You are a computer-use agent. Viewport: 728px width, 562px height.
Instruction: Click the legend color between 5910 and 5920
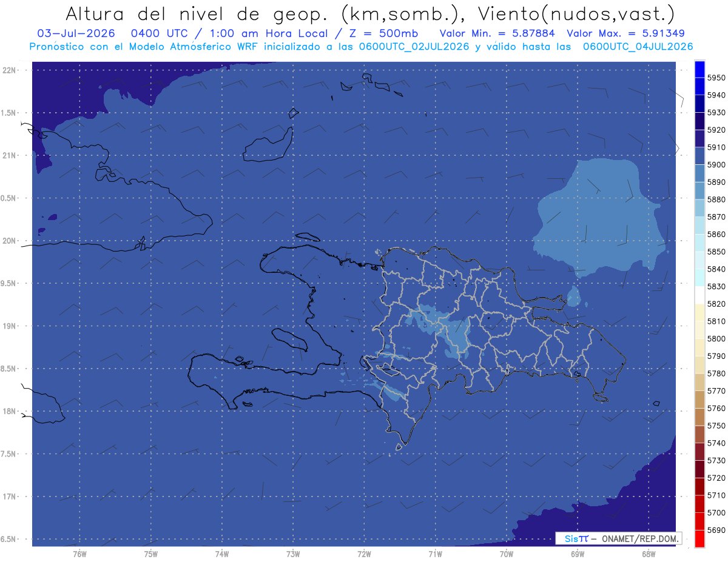click(x=699, y=138)
